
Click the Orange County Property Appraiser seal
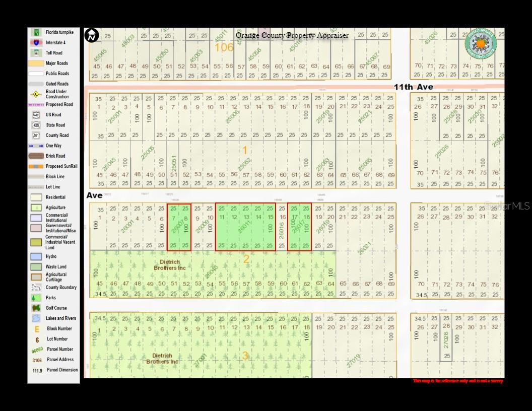[x=481, y=44]
